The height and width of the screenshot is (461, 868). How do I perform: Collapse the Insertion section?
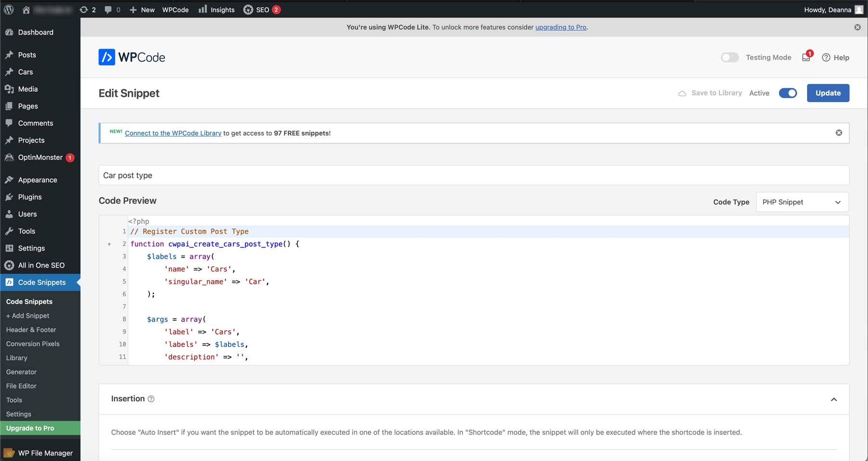[833, 399]
